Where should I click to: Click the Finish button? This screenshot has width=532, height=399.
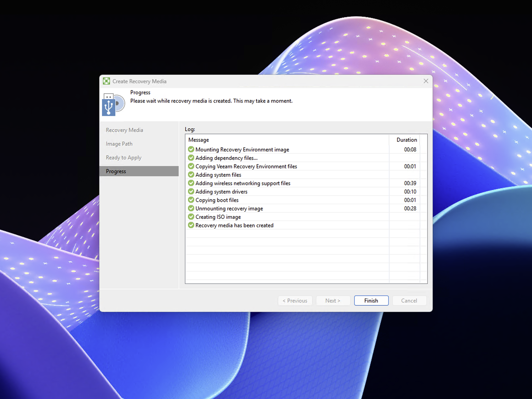click(371, 300)
